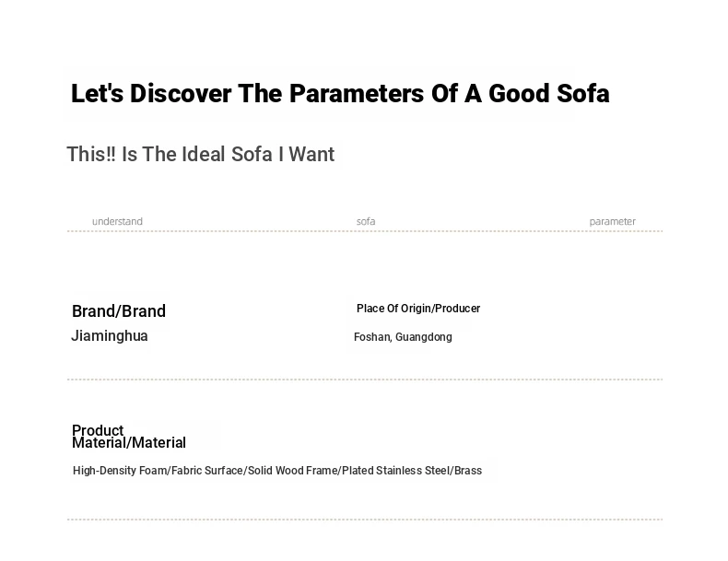Image resolution: width=728 pixels, height=561 pixels.
Task: Click the 'sofa' label
Action: [x=366, y=221]
